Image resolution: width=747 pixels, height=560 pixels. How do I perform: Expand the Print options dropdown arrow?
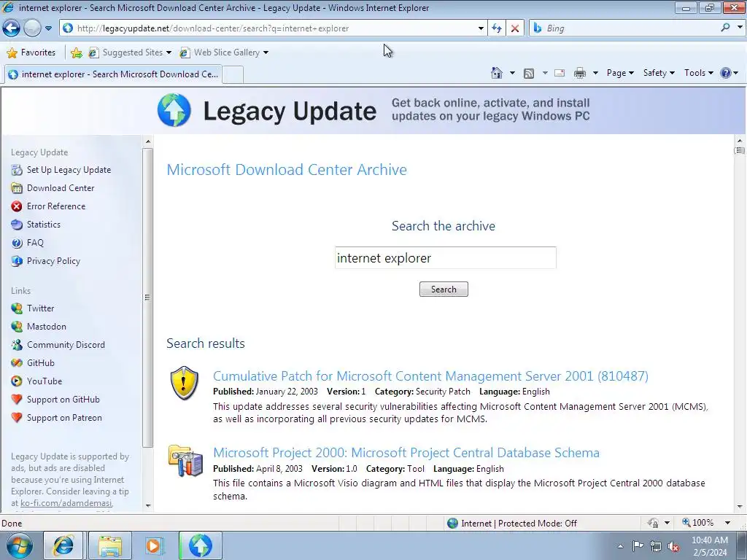[595, 73]
